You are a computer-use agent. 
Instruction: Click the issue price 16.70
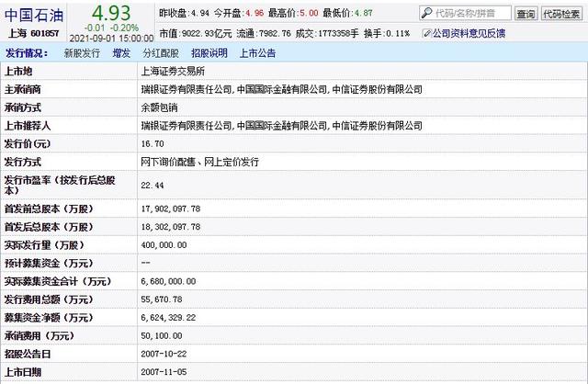pyautogui.click(x=153, y=143)
